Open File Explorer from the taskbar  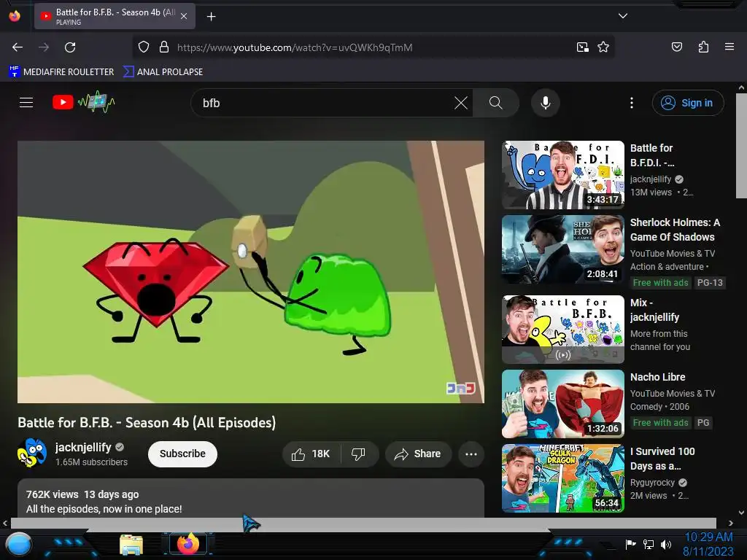pyautogui.click(x=131, y=545)
